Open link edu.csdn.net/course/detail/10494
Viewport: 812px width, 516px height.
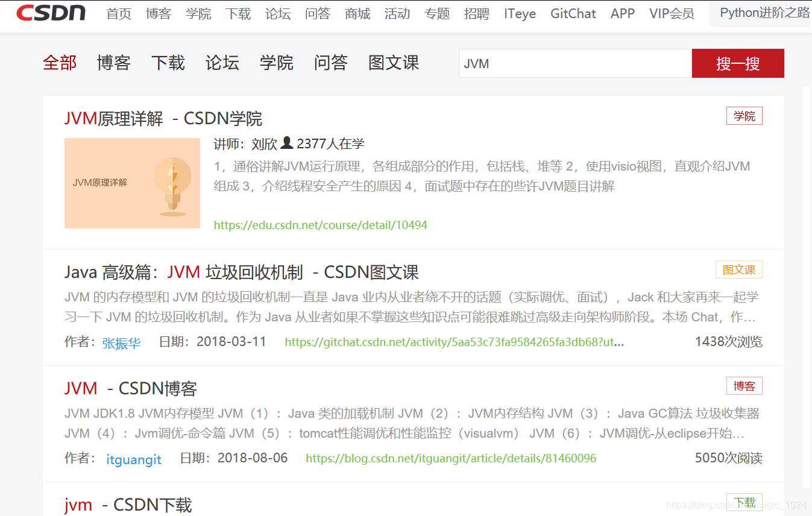coord(321,225)
